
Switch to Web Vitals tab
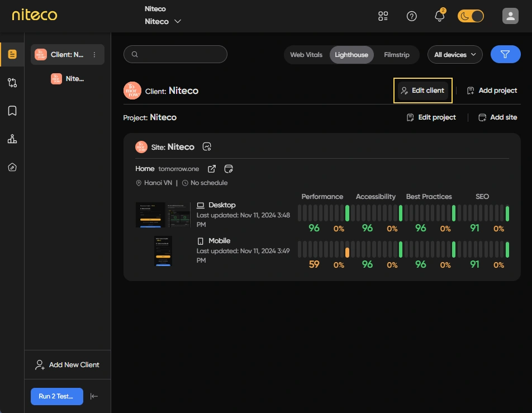point(306,55)
